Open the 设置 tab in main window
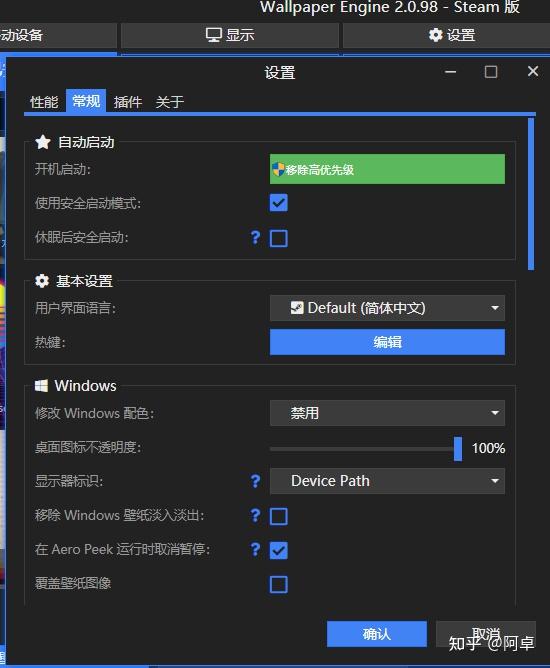Viewport: 550px width, 668px height. pos(446,35)
